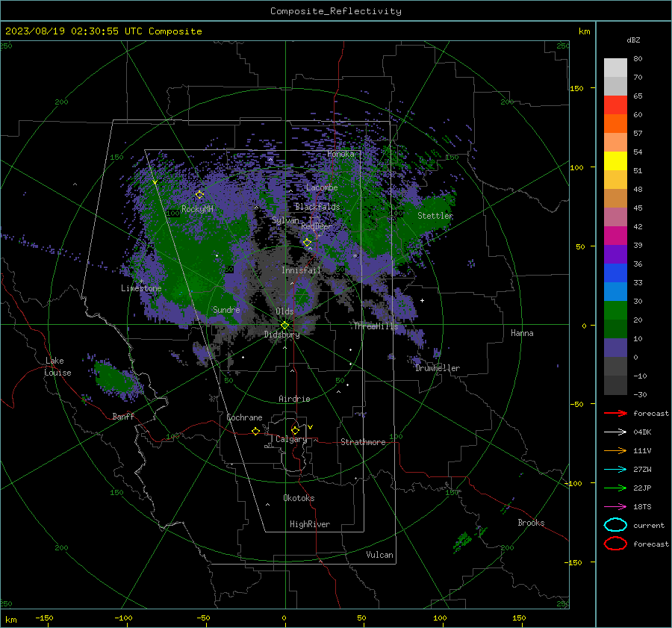Click the orange 111V arrow in legend
672x628 pixels.
(615, 450)
